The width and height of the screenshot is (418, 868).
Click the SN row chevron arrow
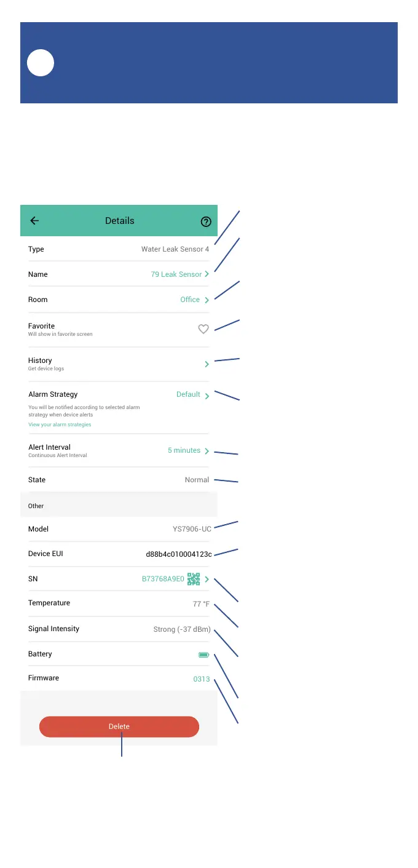pos(207,579)
